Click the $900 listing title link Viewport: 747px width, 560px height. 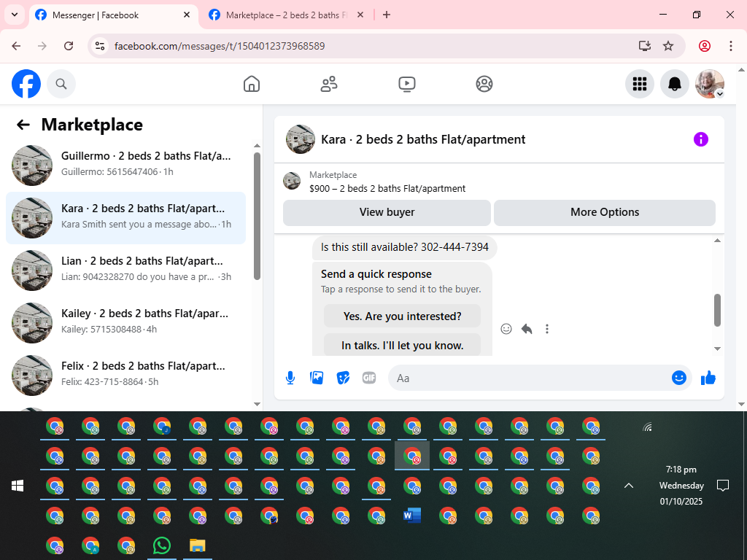tap(387, 189)
